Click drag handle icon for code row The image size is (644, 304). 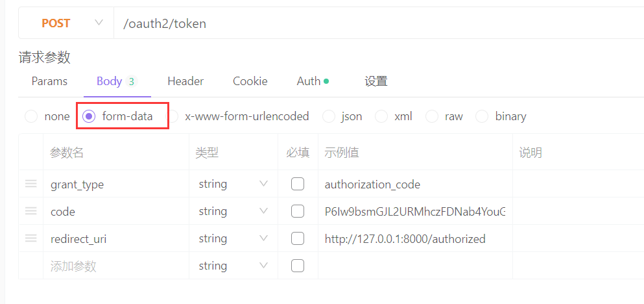point(30,211)
